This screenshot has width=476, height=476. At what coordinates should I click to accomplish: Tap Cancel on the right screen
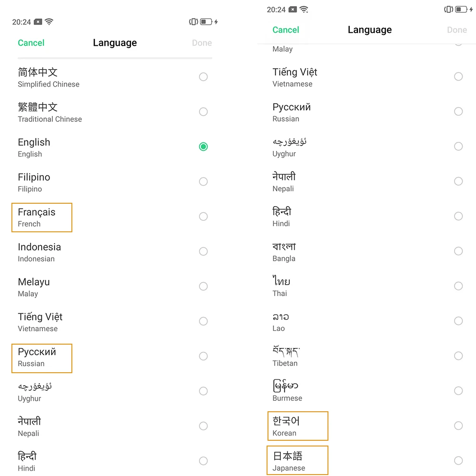286,30
